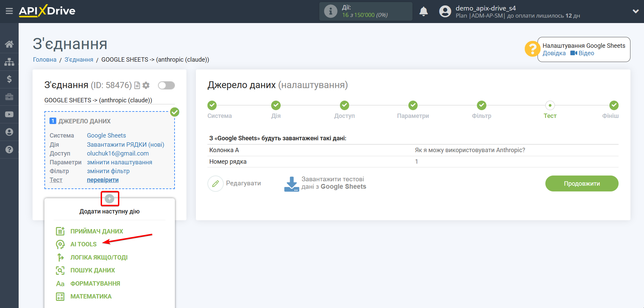This screenshot has width=644, height=308.
Task: Open the hamburger menu in the header
Action: click(9, 11)
